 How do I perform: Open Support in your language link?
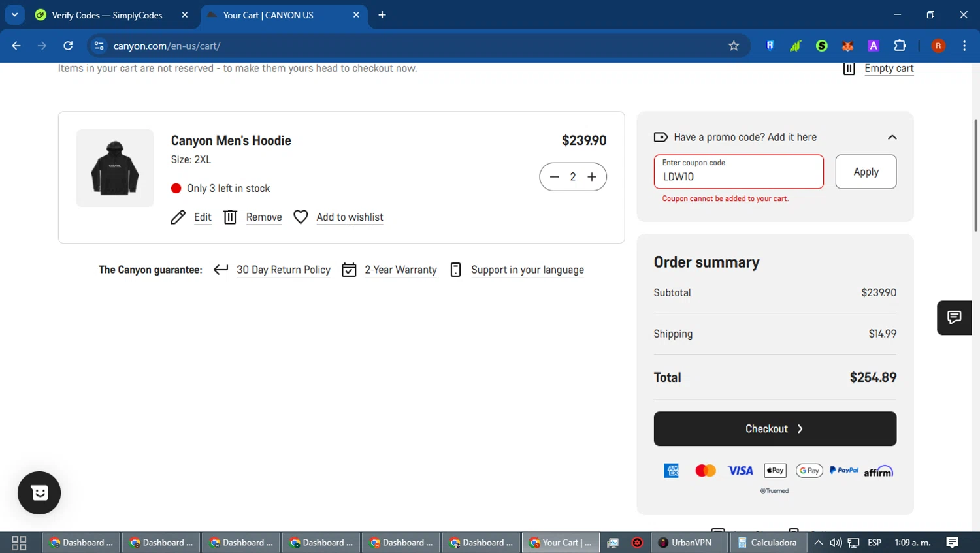point(527,270)
